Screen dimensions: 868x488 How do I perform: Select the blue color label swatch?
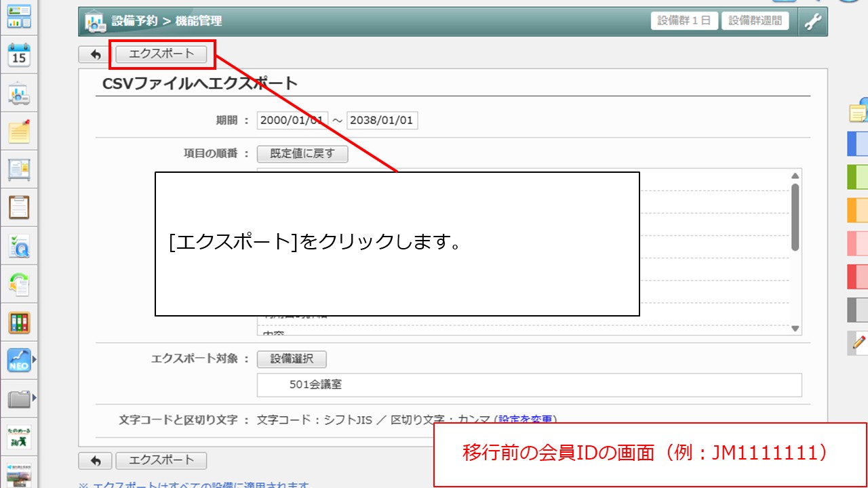(x=858, y=144)
